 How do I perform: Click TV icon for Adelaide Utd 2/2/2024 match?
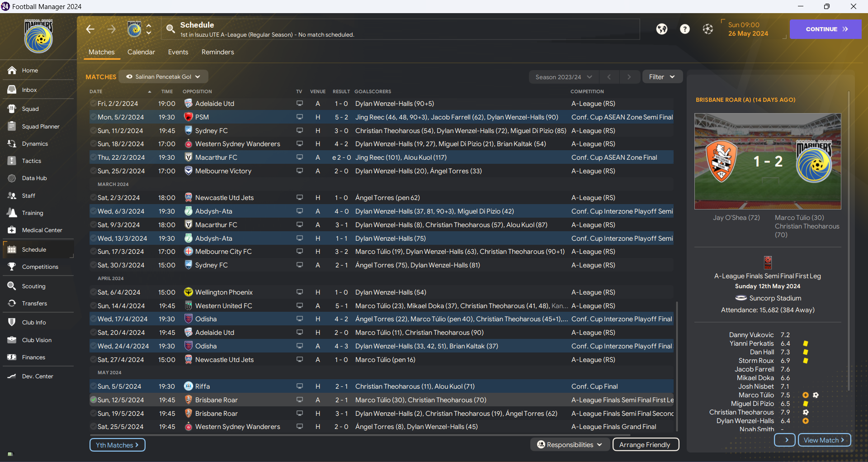pyautogui.click(x=299, y=104)
